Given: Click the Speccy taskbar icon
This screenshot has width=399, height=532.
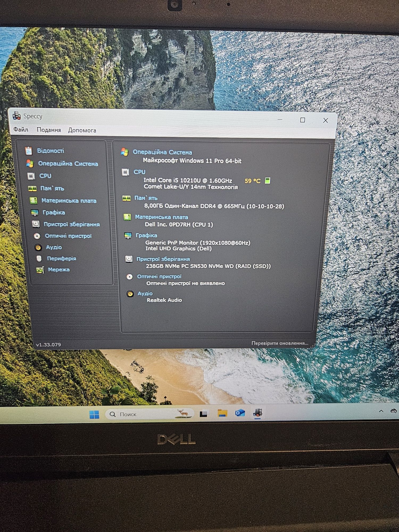Looking at the screenshot, I should pyautogui.click(x=257, y=413).
